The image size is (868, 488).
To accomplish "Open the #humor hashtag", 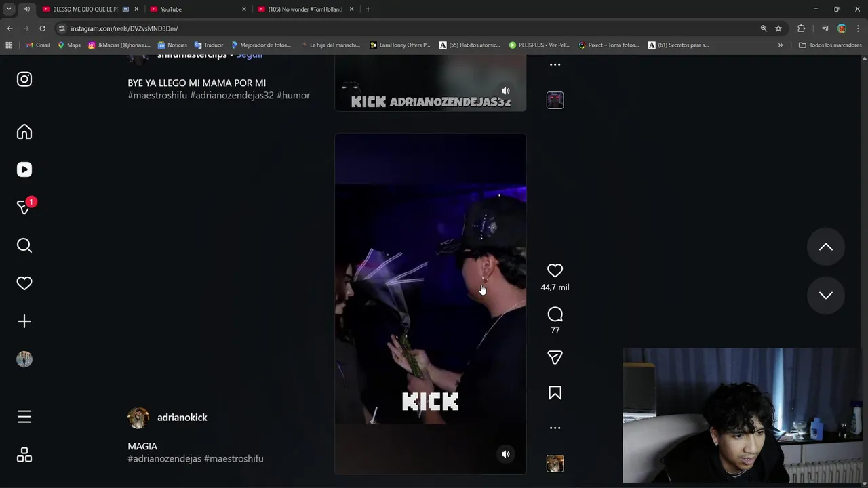I will [294, 96].
